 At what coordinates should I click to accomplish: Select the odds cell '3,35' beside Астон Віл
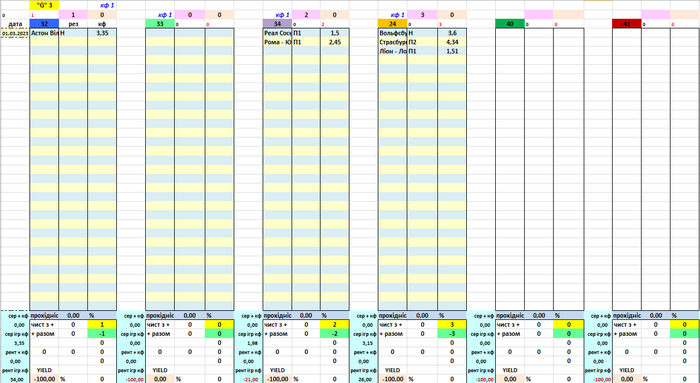(x=102, y=33)
